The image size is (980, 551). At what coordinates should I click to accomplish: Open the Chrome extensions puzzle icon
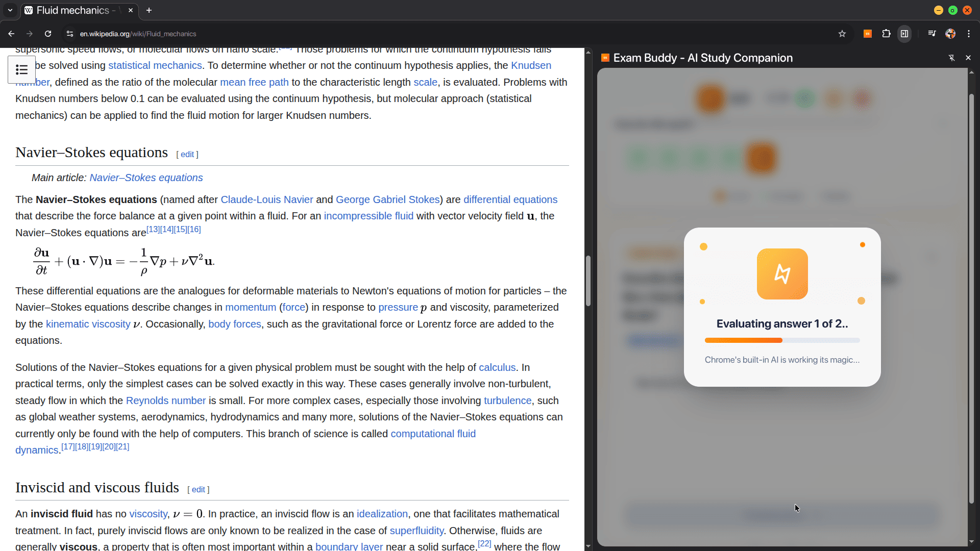pos(886,34)
